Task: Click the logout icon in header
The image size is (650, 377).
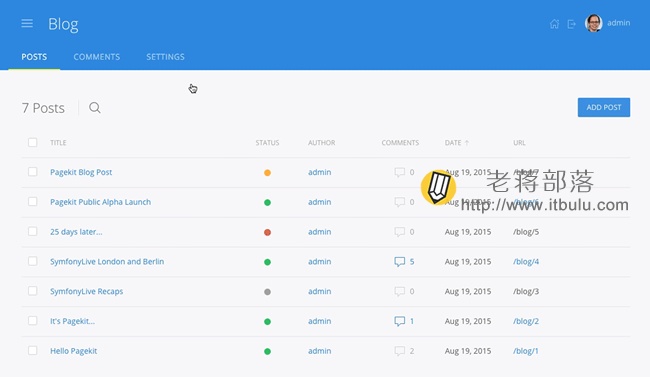Action: click(572, 24)
